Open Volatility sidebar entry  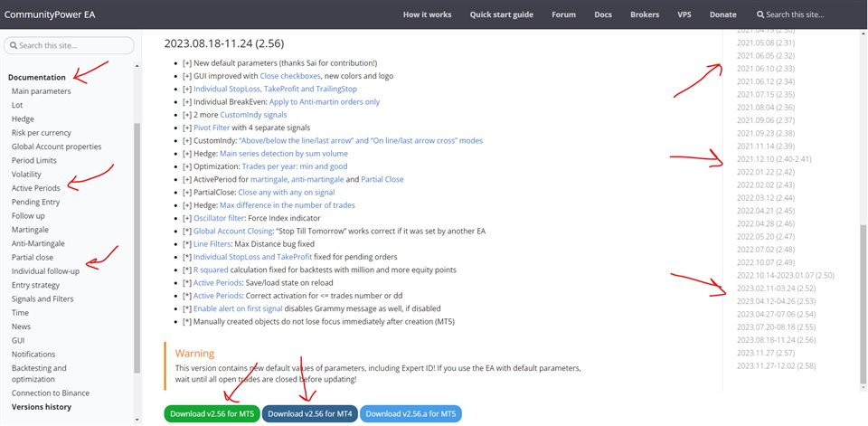[x=26, y=175]
